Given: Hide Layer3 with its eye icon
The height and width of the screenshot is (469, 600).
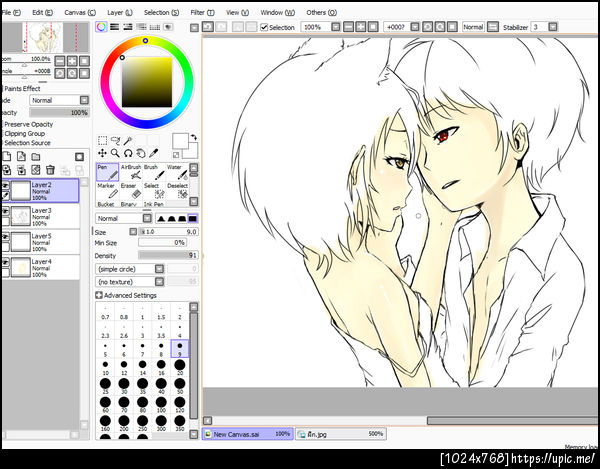Looking at the screenshot, I should tap(5, 211).
